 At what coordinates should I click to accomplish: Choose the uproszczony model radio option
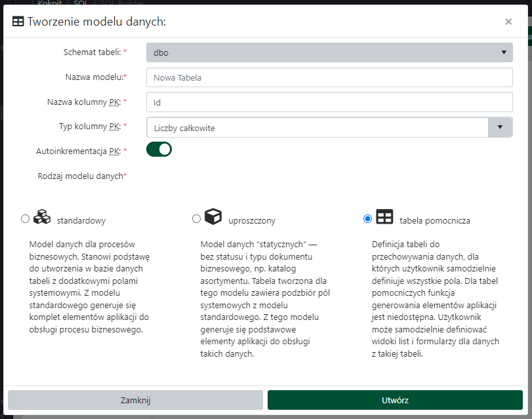tap(196, 219)
